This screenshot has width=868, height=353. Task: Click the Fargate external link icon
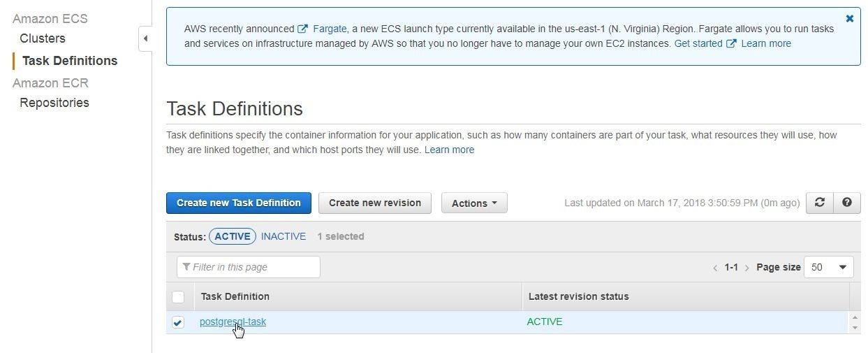pyautogui.click(x=302, y=29)
